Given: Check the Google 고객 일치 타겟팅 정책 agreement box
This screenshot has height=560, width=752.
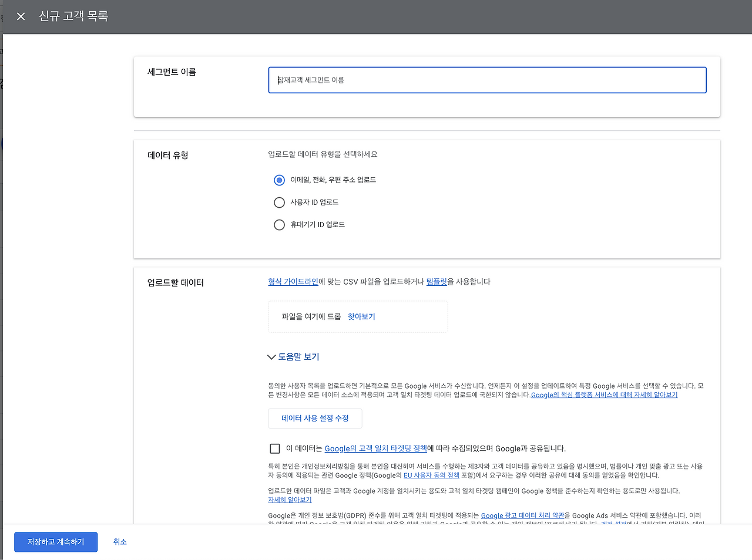Looking at the screenshot, I should [x=274, y=448].
